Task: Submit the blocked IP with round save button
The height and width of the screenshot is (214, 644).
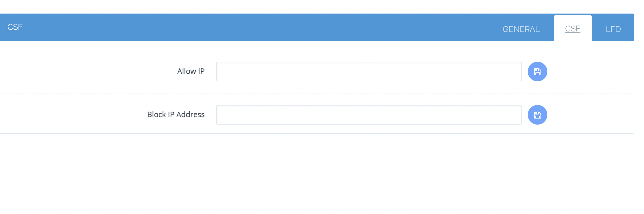Action: coord(537,115)
